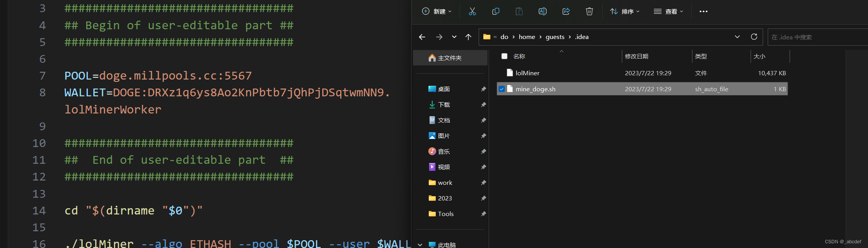868x248 pixels.
Task: Sort by 类型 (Type) column header
Action: pos(701,56)
